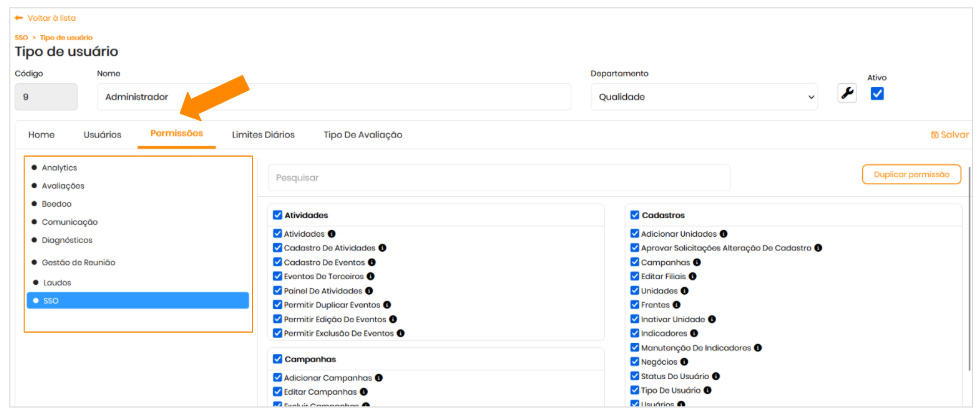The image size is (980, 420).
Task: Open the Usuários tab
Action: pyautogui.click(x=102, y=134)
